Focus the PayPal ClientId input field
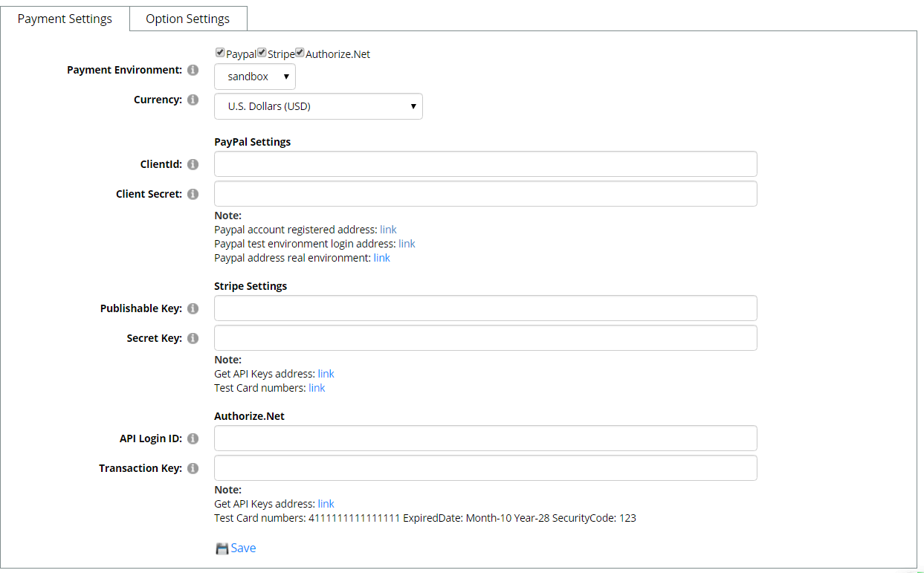Viewport: 924px width, 573px height. click(x=485, y=164)
